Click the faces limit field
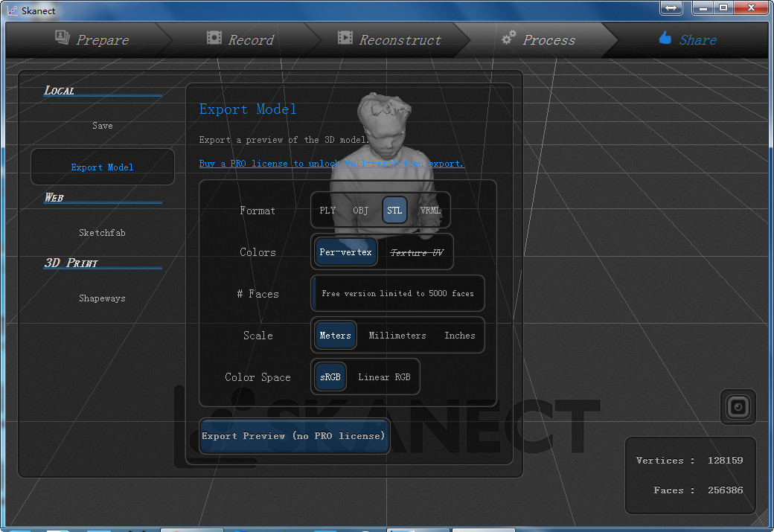The height and width of the screenshot is (532, 774). [x=397, y=294]
